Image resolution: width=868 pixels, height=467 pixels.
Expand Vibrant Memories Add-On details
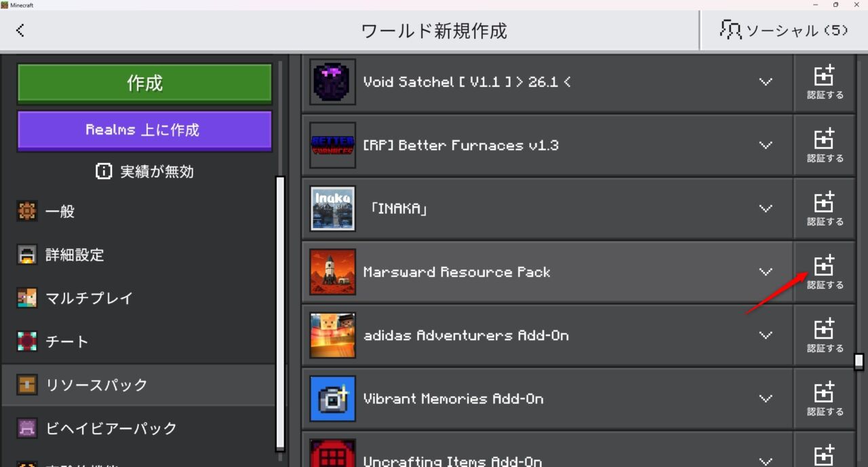point(766,398)
